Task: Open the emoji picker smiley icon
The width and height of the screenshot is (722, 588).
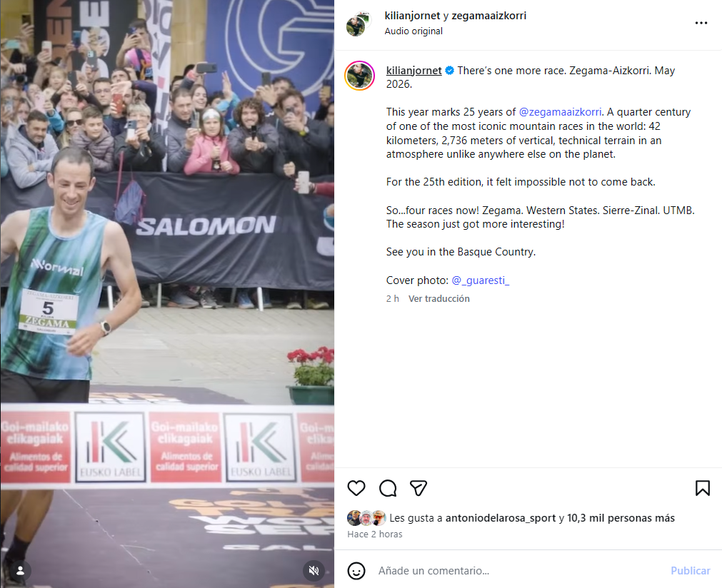Action: pos(356,571)
